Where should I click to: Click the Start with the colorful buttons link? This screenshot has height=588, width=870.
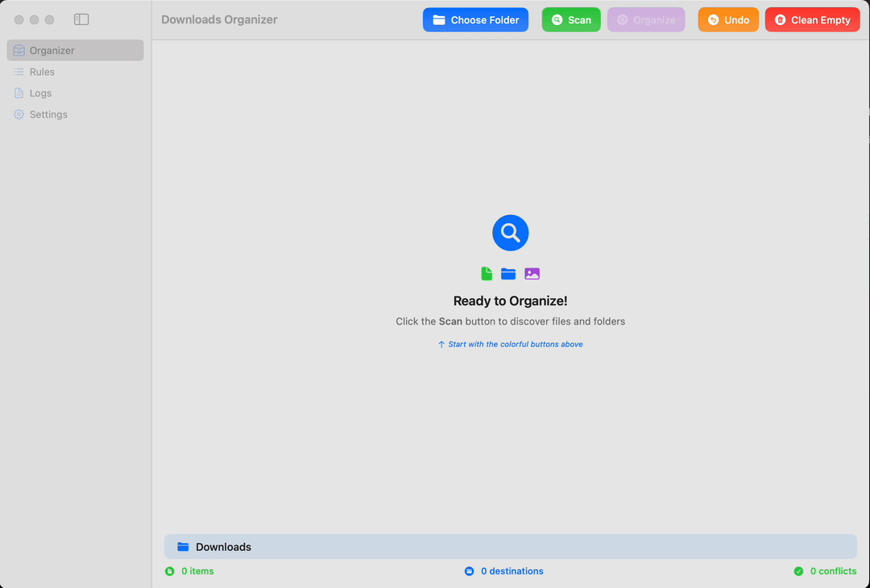(x=510, y=344)
